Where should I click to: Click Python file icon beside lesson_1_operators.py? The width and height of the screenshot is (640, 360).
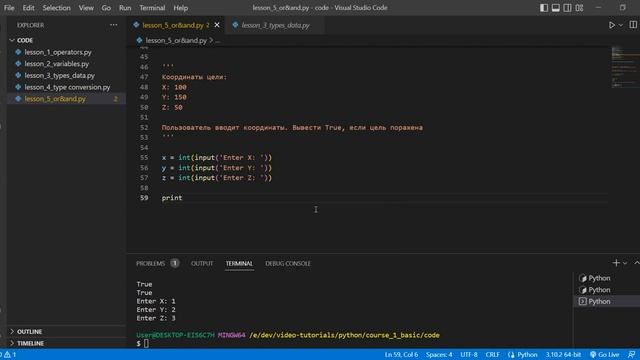[x=18, y=52]
